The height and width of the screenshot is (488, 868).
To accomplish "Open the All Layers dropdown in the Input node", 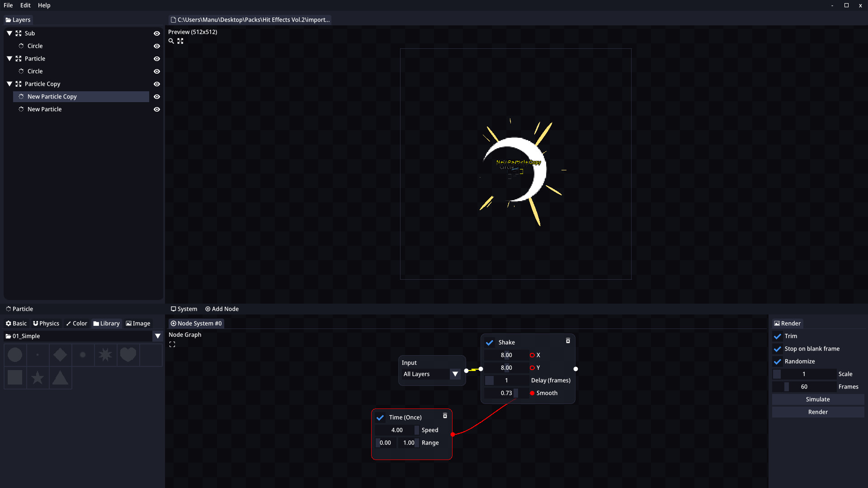I will [455, 374].
